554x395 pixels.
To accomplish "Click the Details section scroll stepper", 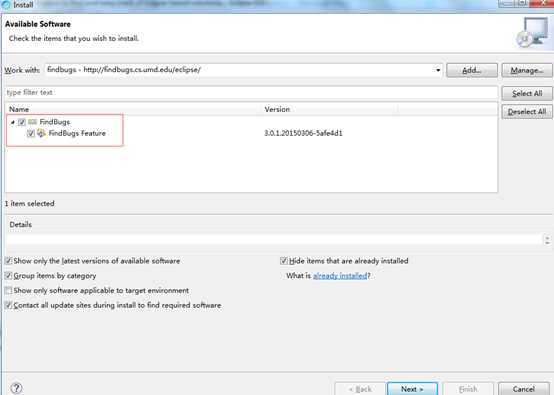I will tap(547, 240).
